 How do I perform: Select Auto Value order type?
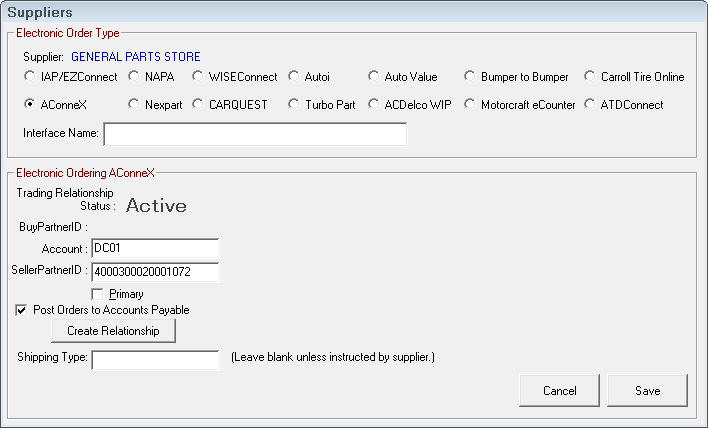click(x=374, y=77)
